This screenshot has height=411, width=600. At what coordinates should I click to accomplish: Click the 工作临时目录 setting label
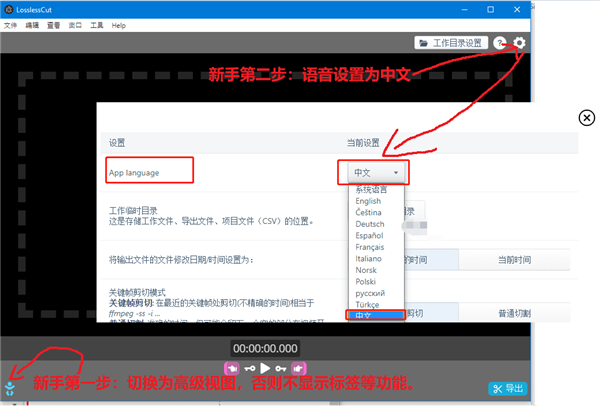(133, 210)
